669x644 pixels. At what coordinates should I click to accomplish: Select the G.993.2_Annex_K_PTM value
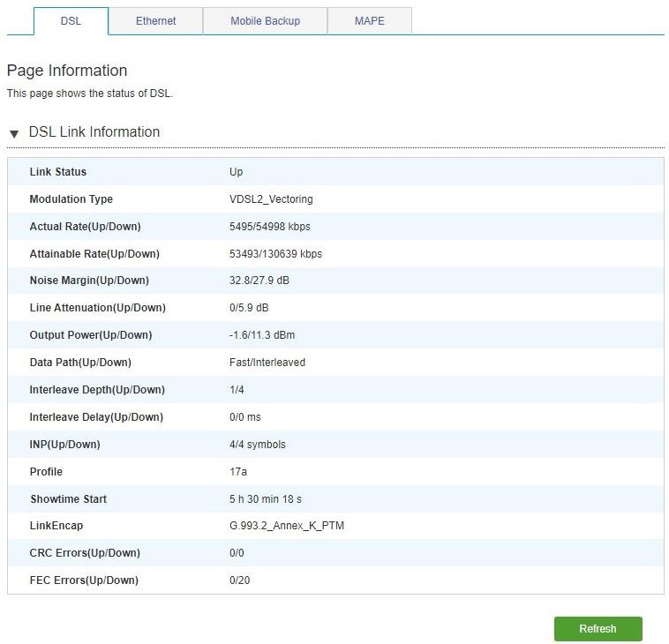pyautogui.click(x=287, y=526)
